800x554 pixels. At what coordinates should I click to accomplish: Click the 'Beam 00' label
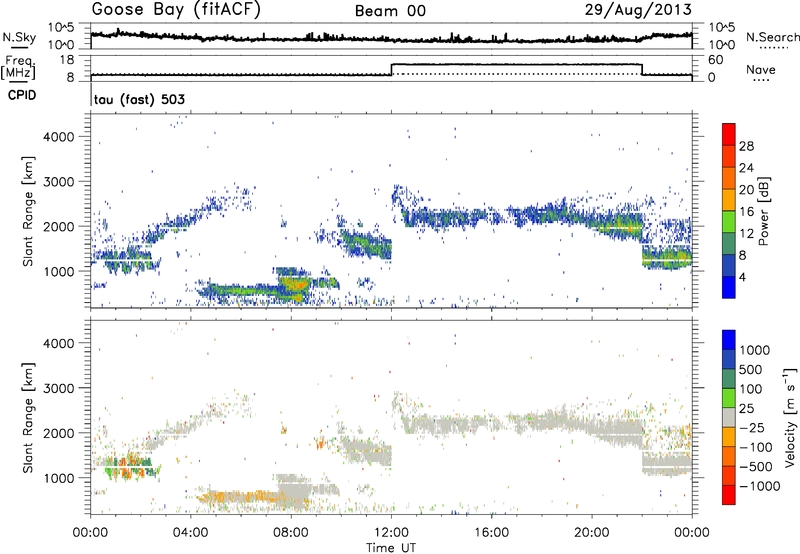click(390, 11)
